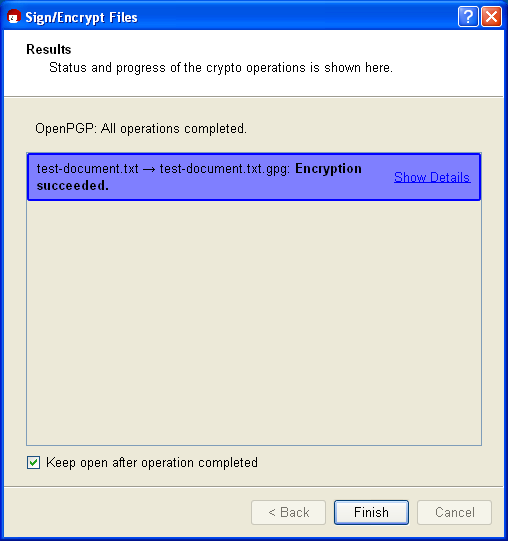
Task: Click the Keep open after operation label text
Action: [x=152, y=463]
